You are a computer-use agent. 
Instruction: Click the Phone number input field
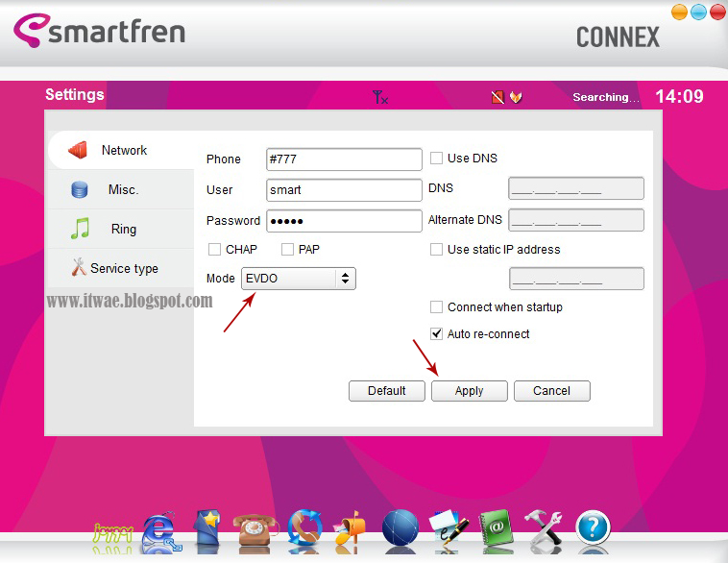click(x=344, y=159)
